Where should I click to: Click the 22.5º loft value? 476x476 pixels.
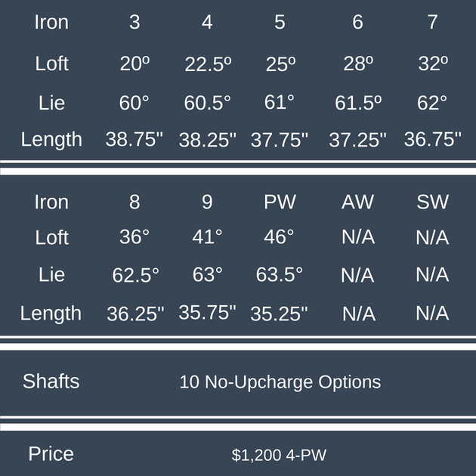pos(207,64)
